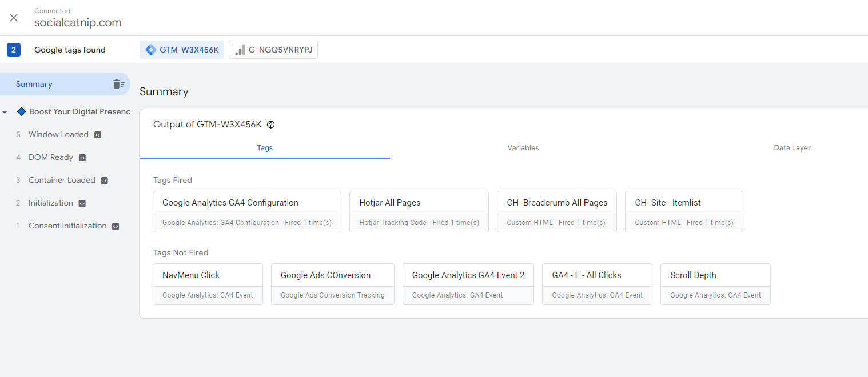Click the code icon beside Container Loaded
868x377 pixels.
click(104, 181)
